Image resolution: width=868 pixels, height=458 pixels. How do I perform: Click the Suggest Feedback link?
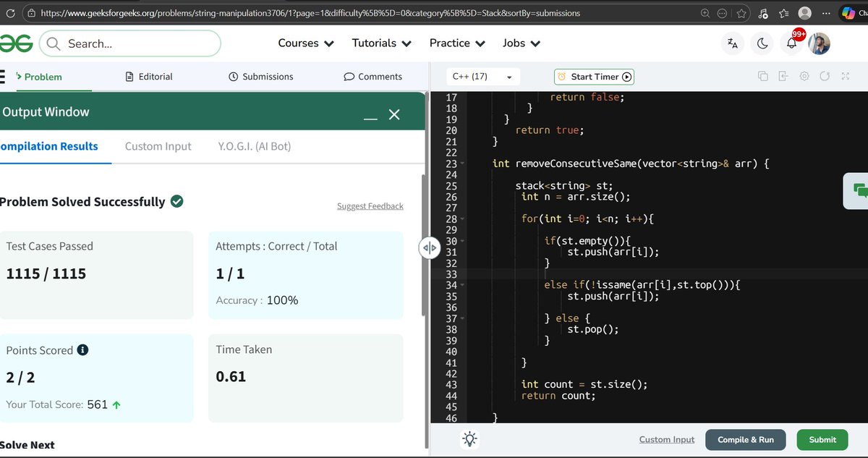[370, 205]
